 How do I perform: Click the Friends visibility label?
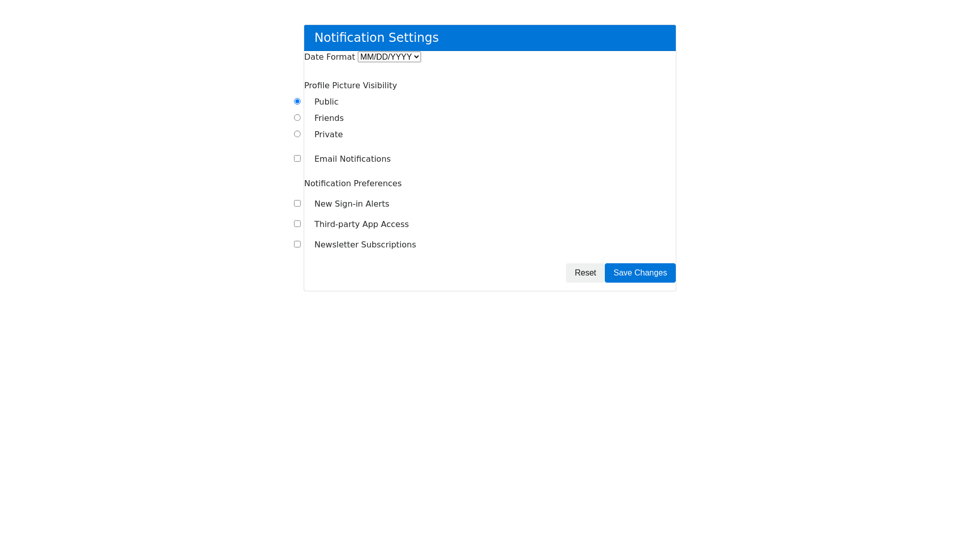[x=329, y=118]
